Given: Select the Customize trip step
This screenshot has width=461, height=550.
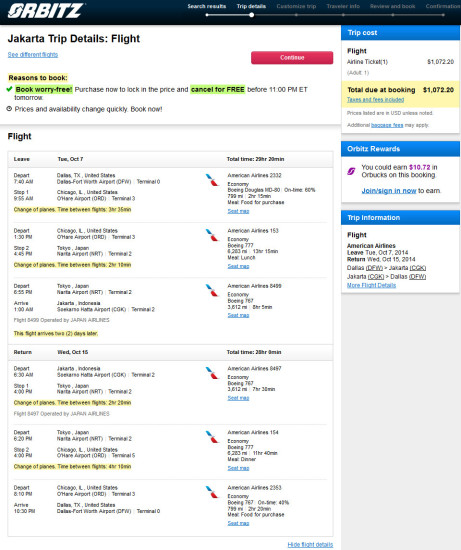Looking at the screenshot, I should tap(296, 6).
